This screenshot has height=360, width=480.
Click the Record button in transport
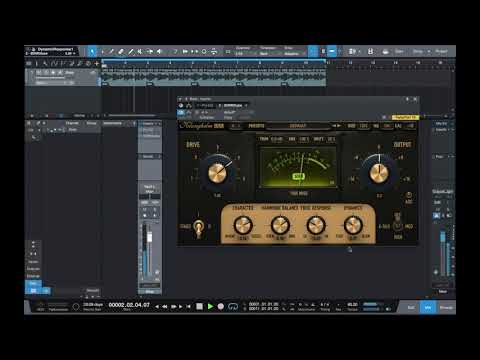[x=221, y=306]
